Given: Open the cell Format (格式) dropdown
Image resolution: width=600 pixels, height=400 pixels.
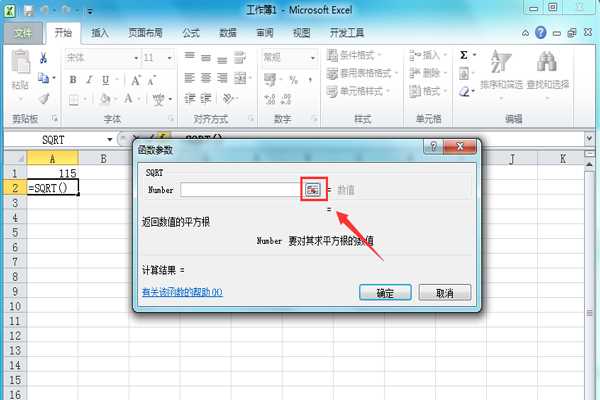Looking at the screenshot, I should [427, 91].
